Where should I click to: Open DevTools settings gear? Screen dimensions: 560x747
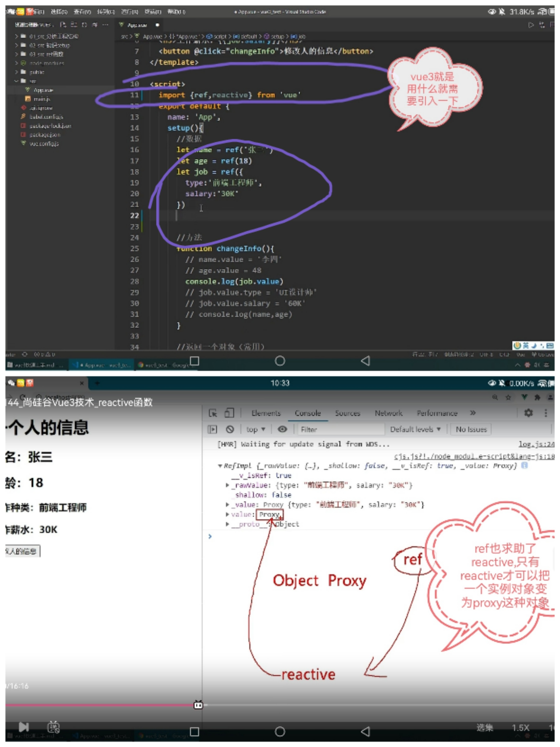click(x=529, y=413)
